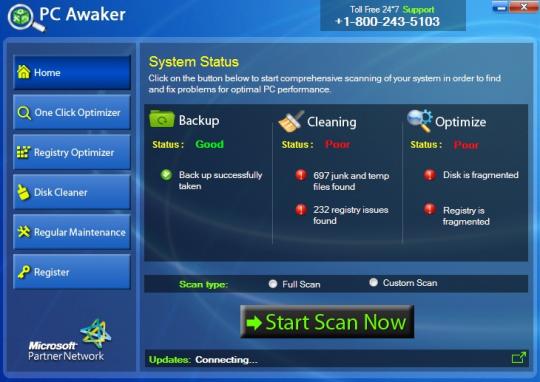Image resolution: width=540 pixels, height=382 pixels.
Task: Click red alert icon beside Registry is fragmented
Action: click(429, 209)
